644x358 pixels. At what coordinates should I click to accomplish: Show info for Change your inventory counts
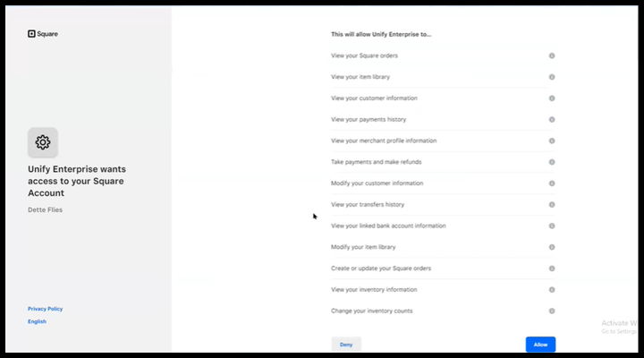[x=552, y=311]
